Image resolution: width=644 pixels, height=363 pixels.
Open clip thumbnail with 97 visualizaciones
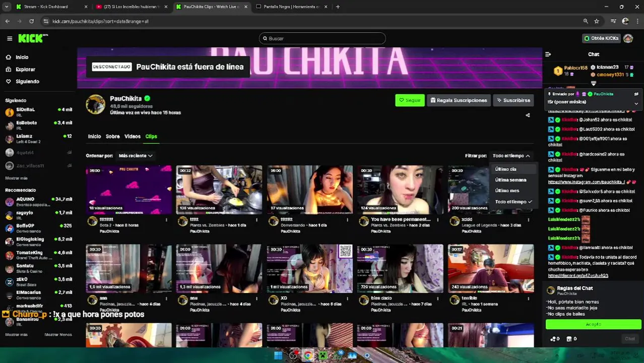pos(309,190)
